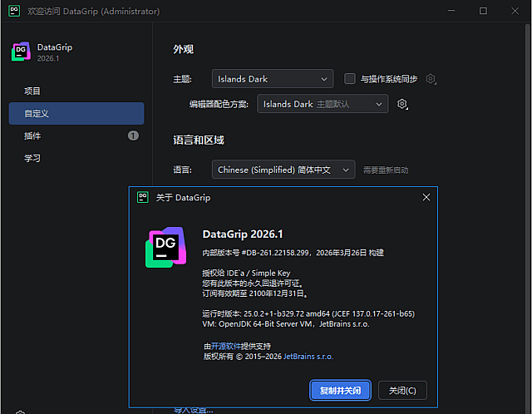Click the build number #DB-261.22158.299 line
Screen dimensions: 532x414
pyautogui.click(x=293, y=253)
